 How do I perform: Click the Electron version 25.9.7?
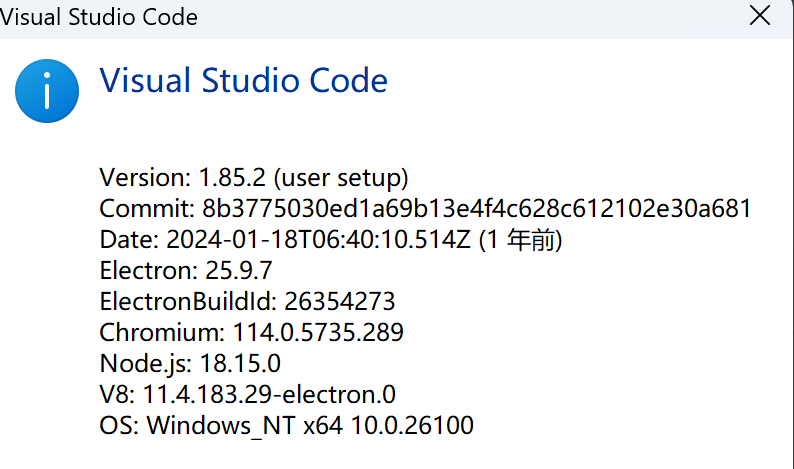coord(235,270)
